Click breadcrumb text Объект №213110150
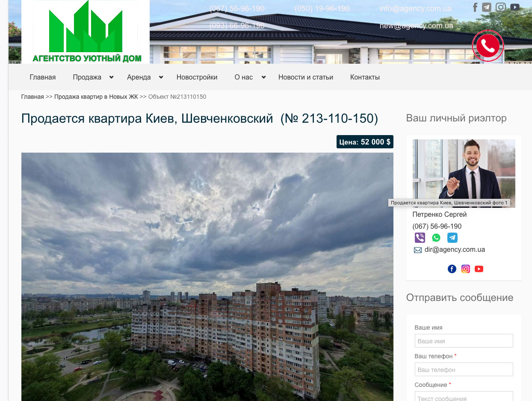Image resolution: width=532 pixels, height=401 pixels. (177, 97)
